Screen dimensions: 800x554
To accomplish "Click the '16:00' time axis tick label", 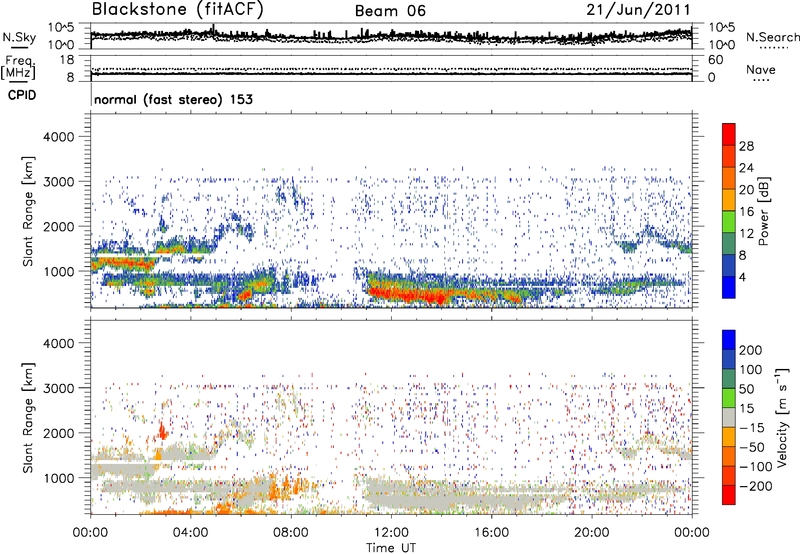I will 491,532.
